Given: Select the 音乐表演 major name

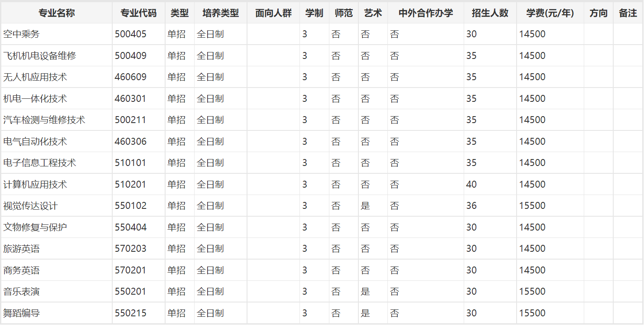Looking at the screenshot, I should tap(21, 292).
